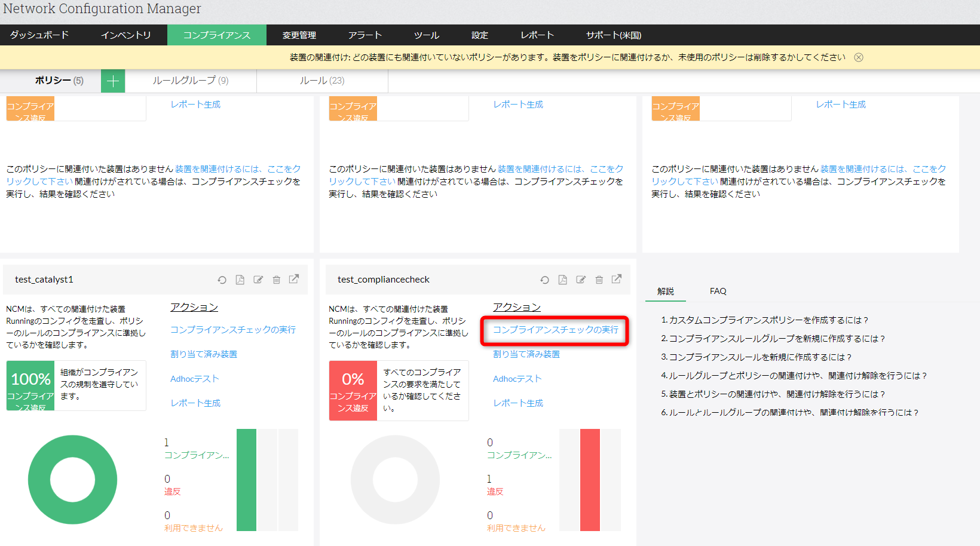Go to the 設定 menu
Viewport: 980px width, 546px height.
point(480,35)
